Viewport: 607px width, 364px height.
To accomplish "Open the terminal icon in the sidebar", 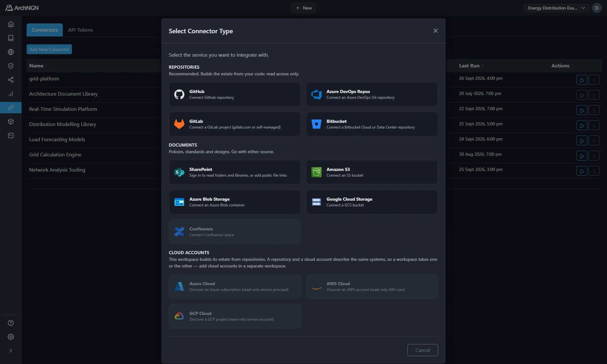I will point(11,135).
